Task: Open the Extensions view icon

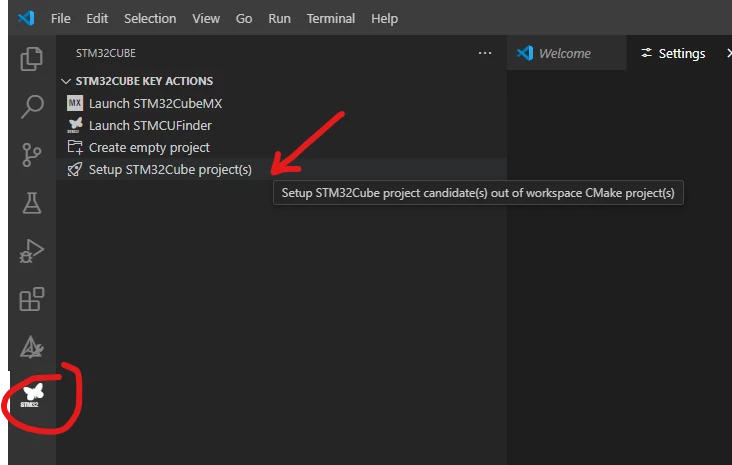Action: coord(32,299)
